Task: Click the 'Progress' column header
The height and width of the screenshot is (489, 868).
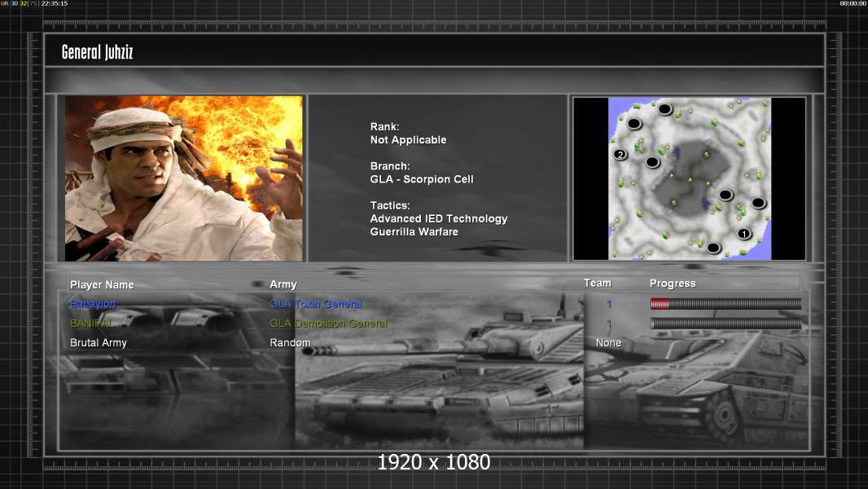Action: click(673, 284)
